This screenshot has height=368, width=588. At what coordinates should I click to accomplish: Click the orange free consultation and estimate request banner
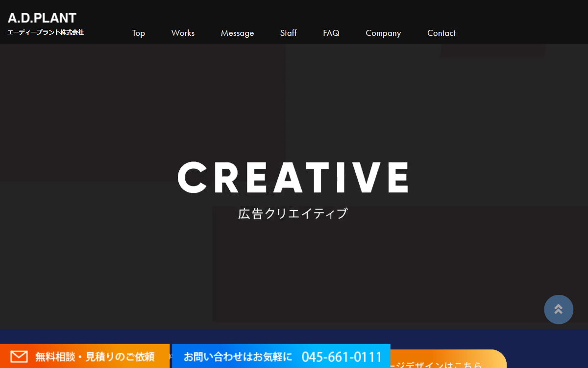(x=85, y=356)
